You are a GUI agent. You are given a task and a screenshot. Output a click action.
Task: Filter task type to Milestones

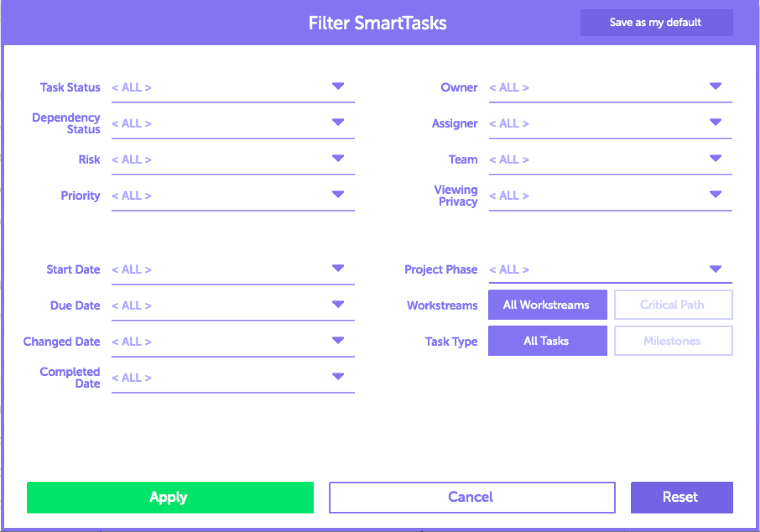tap(673, 341)
